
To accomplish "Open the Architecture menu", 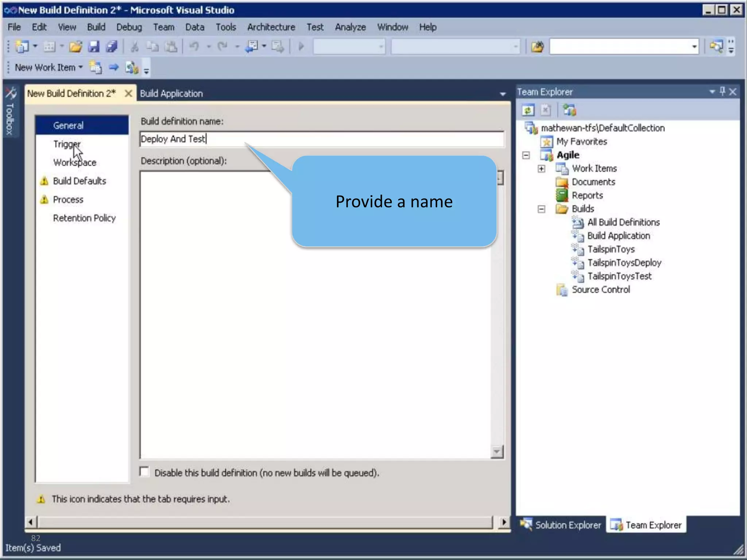I will coord(271,27).
